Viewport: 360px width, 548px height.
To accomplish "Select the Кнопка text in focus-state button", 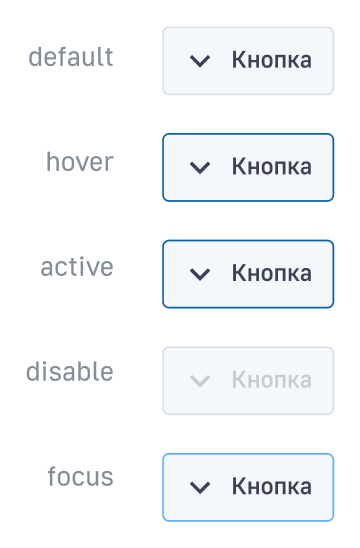I will [272, 486].
